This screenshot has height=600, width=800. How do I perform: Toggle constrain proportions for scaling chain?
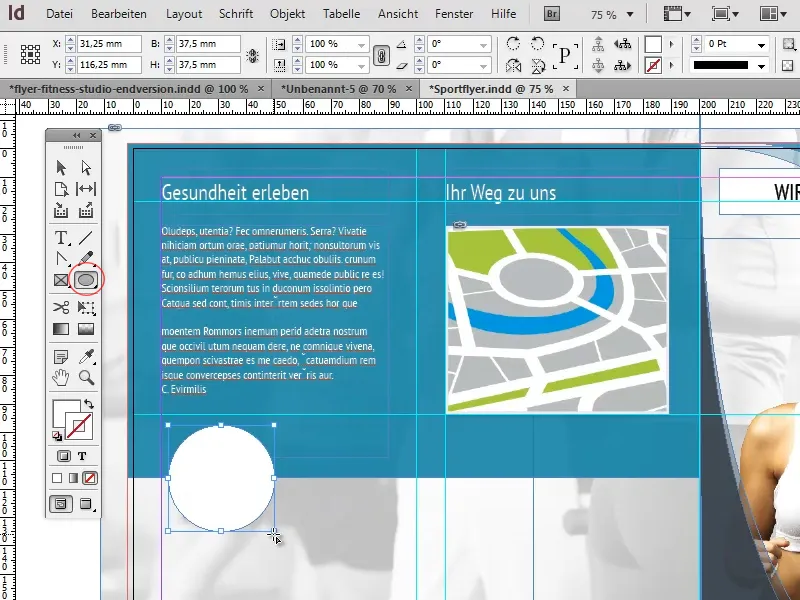[381, 55]
